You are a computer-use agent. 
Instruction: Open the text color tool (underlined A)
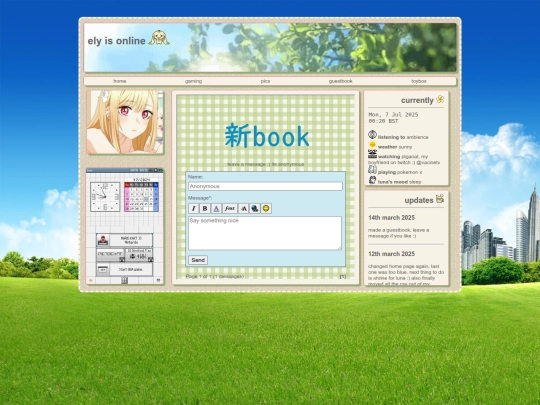click(216, 208)
